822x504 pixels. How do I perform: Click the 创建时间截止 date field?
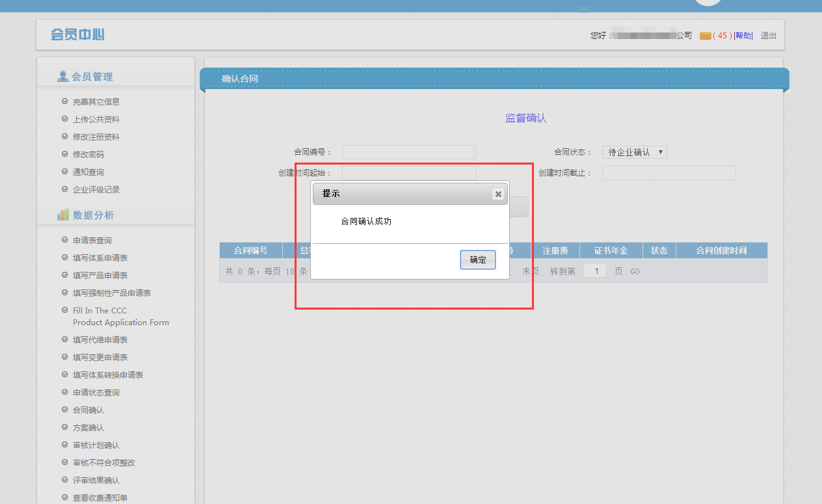click(669, 173)
